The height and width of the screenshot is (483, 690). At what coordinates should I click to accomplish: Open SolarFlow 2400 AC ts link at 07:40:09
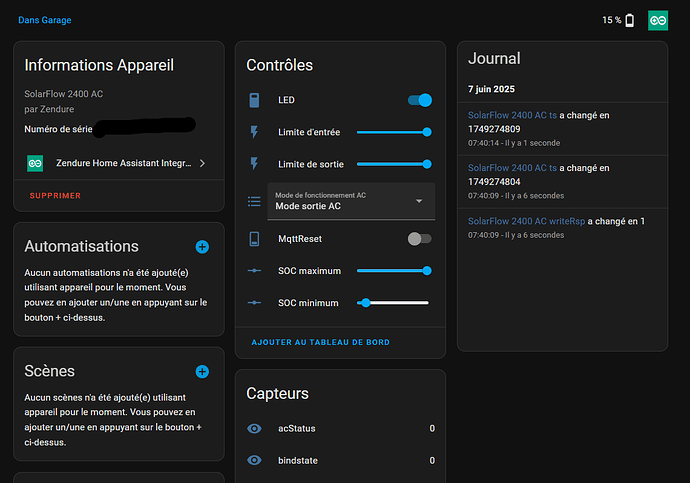pyautogui.click(x=512, y=168)
